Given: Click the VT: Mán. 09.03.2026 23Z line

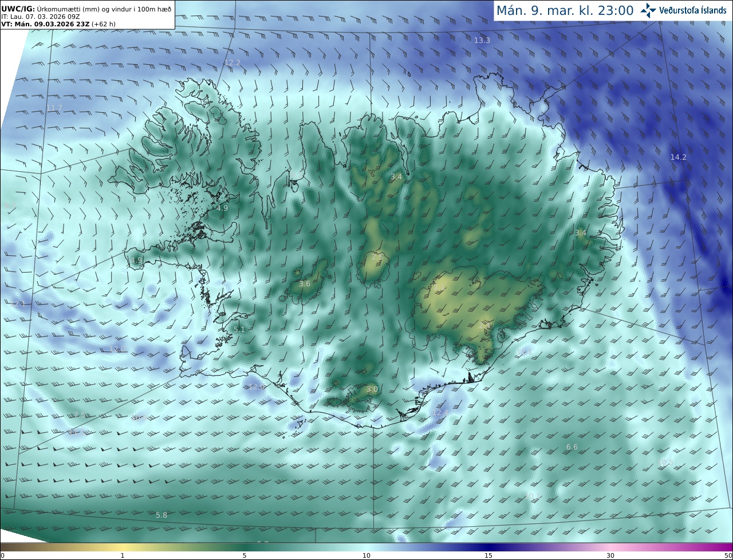Looking at the screenshot, I should click(58, 24).
